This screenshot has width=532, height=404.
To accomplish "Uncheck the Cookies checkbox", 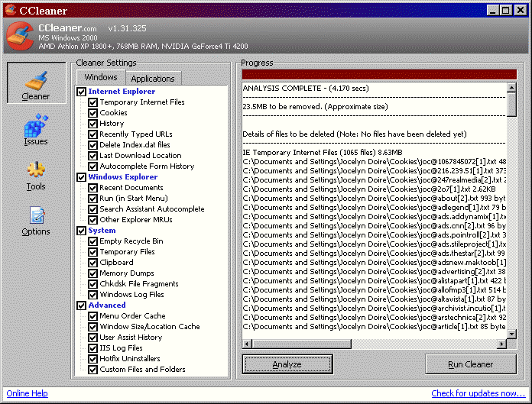I will 92,113.
